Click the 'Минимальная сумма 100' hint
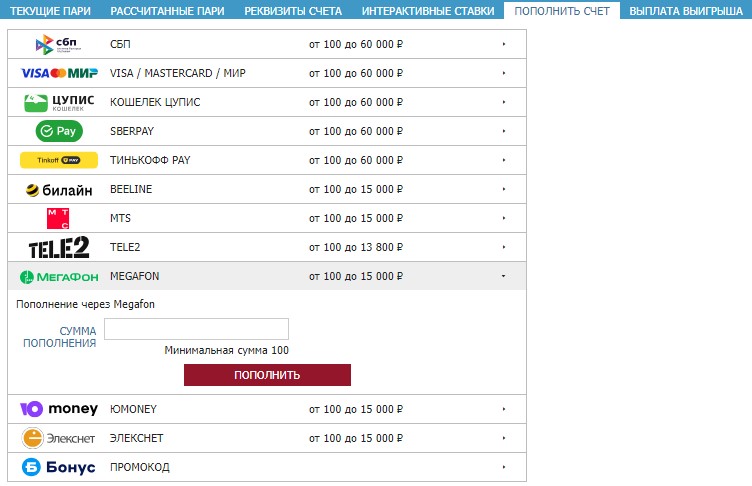Screen dimensions: 752x486 pos(226,350)
